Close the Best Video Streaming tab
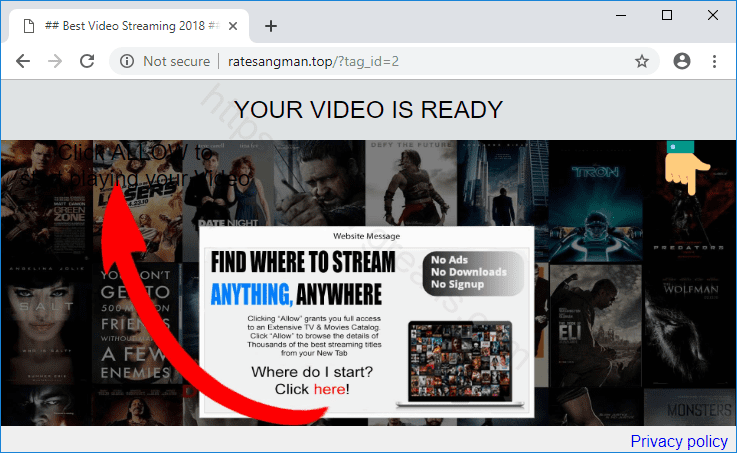This screenshot has height=453, width=737. click(234, 26)
